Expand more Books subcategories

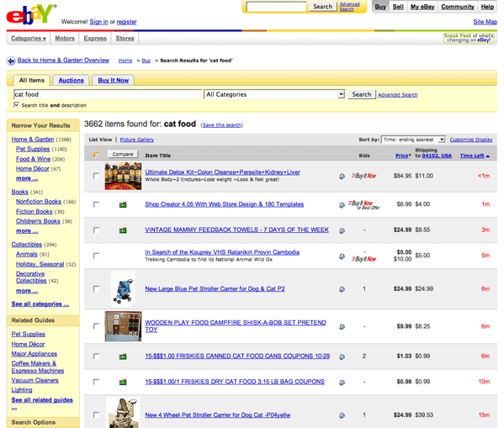click(27, 231)
